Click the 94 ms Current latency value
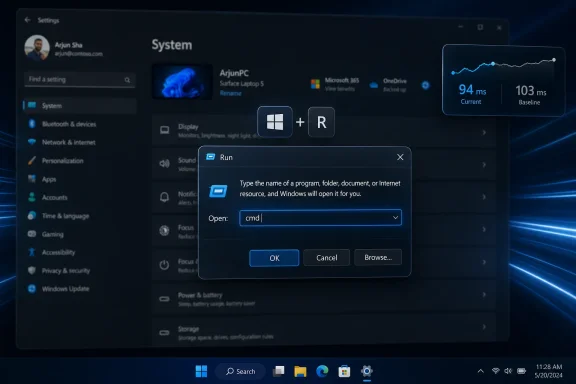The height and width of the screenshot is (384, 576). [472, 90]
